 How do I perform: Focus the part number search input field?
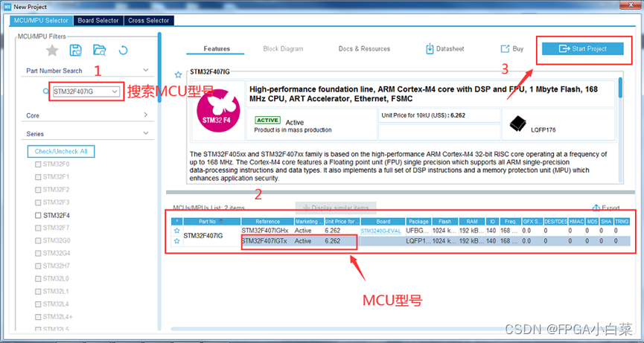click(82, 92)
